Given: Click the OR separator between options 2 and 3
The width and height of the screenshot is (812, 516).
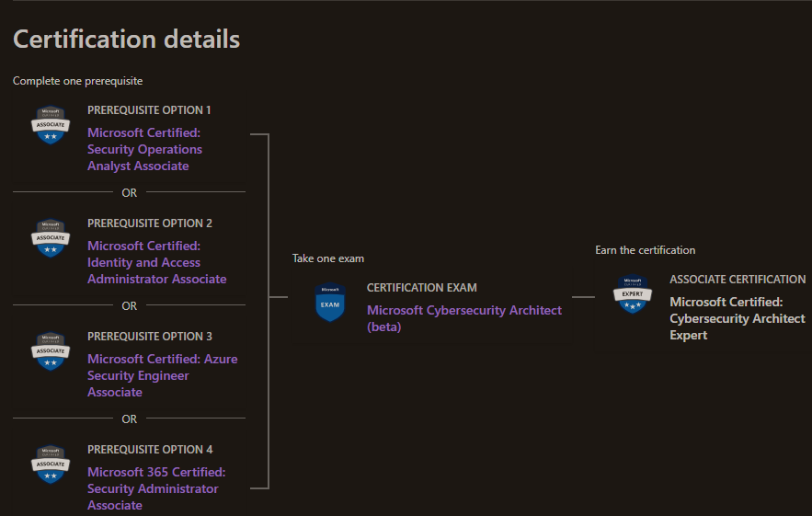Looking at the screenshot, I should pyautogui.click(x=130, y=306).
